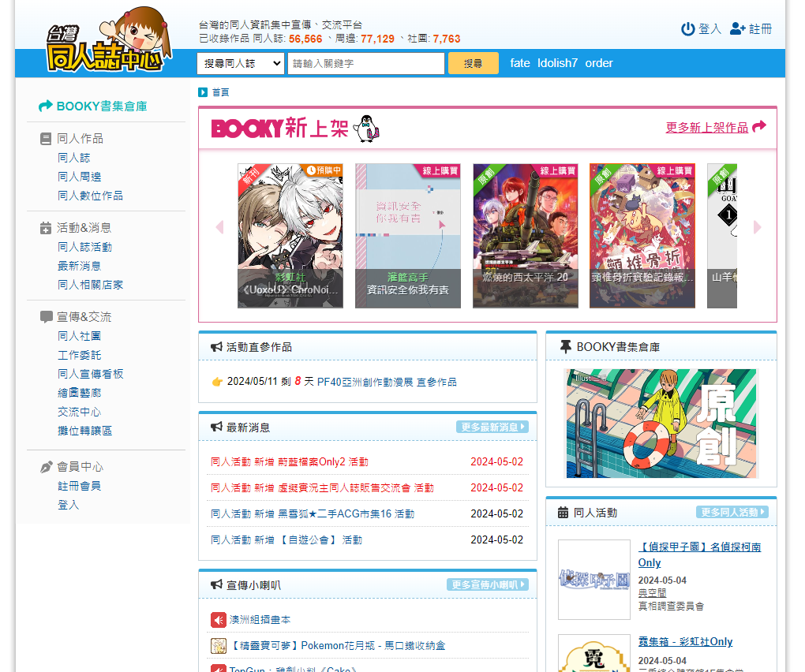Click the Idolish7 hot keyword link
805x672 pixels.
coord(557,63)
